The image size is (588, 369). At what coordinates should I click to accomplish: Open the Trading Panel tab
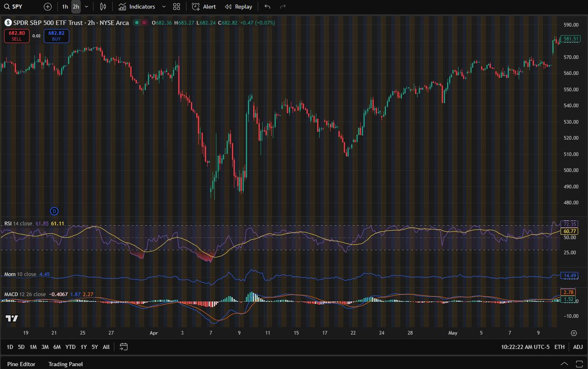pyautogui.click(x=66, y=364)
